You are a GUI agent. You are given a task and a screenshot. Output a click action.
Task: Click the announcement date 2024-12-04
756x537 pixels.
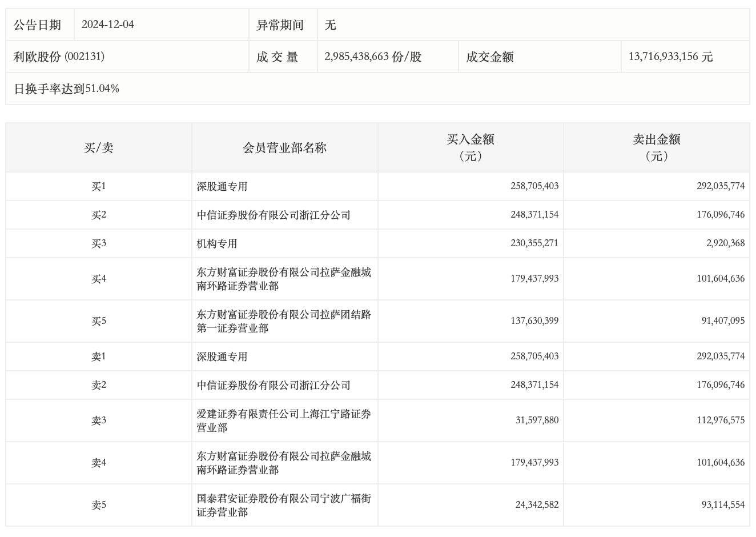tap(108, 25)
